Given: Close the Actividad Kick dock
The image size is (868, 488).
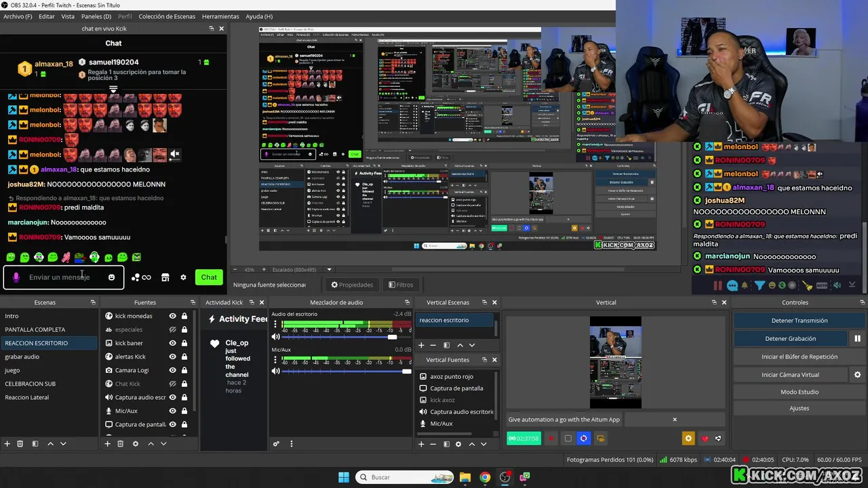Looking at the screenshot, I should (262, 302).
